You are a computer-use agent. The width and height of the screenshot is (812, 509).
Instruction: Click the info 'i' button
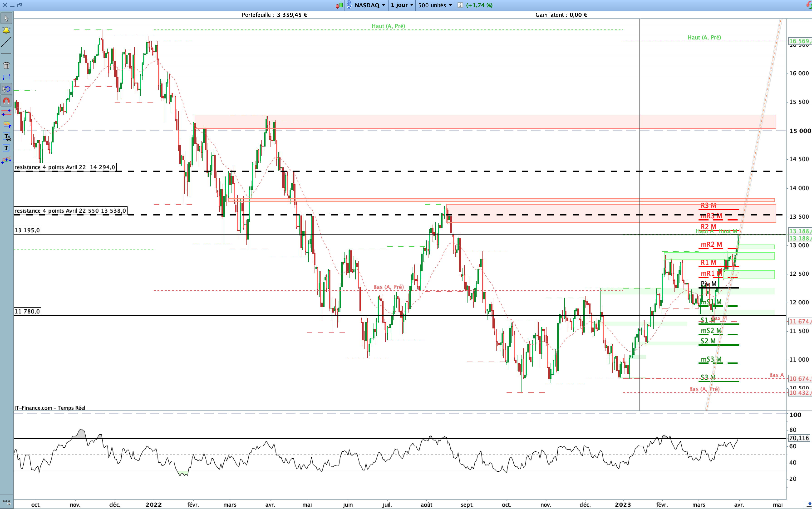click(x=460, y=5)
